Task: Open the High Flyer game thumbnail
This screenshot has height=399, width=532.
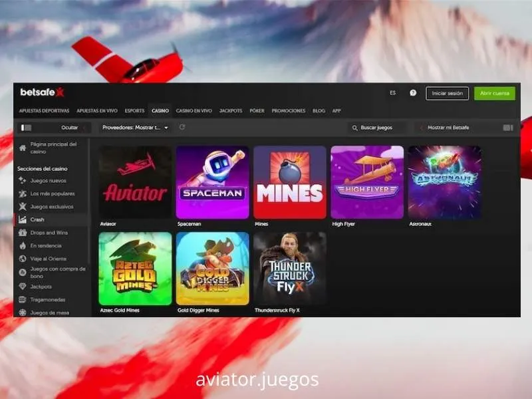Action: tap(367, 182)
